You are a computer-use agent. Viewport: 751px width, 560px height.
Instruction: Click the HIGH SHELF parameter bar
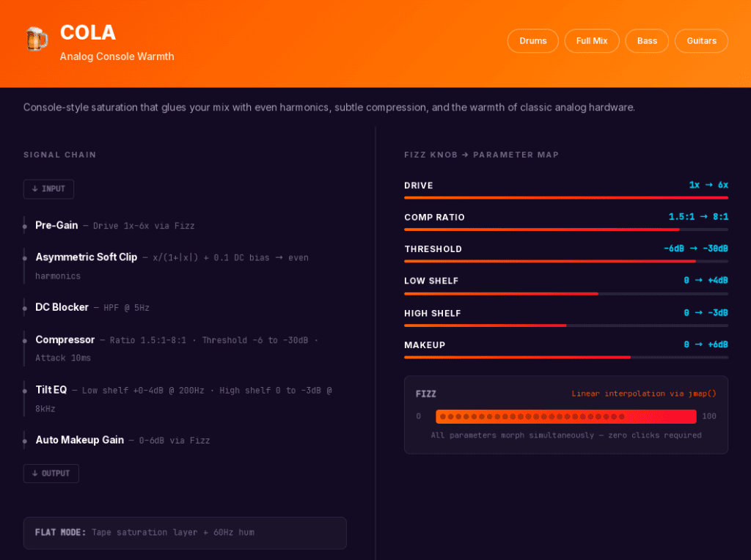pos(565,325)
